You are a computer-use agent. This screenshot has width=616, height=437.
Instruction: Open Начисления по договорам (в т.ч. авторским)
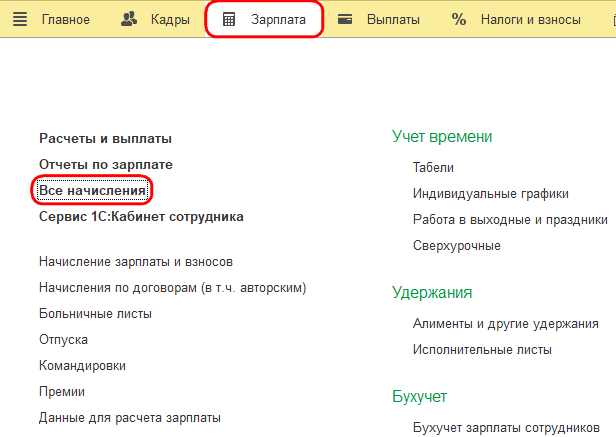click(172, 288)
